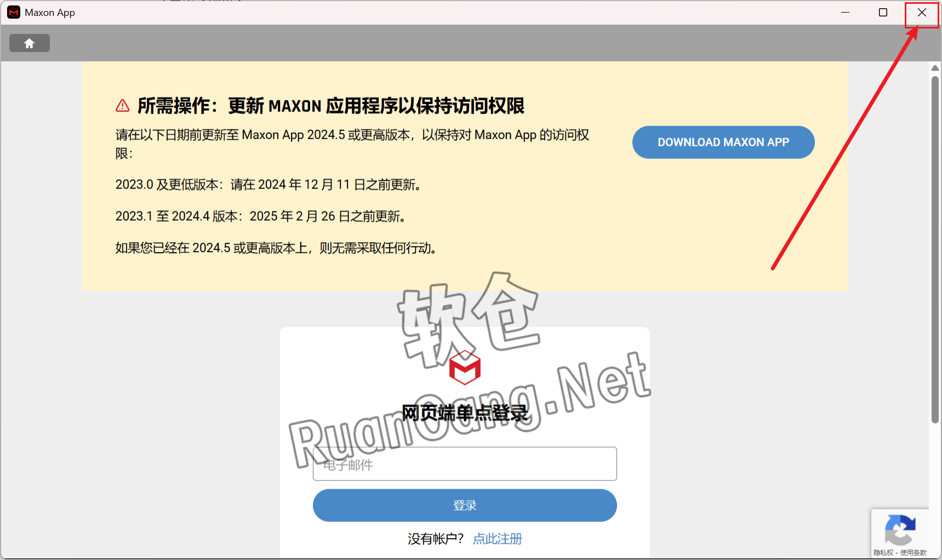Image resolution: width=942 pixels, height=560 pixels.
Task: Click the red Maxon logo above the login heading
Action: (x=465, y=367)
